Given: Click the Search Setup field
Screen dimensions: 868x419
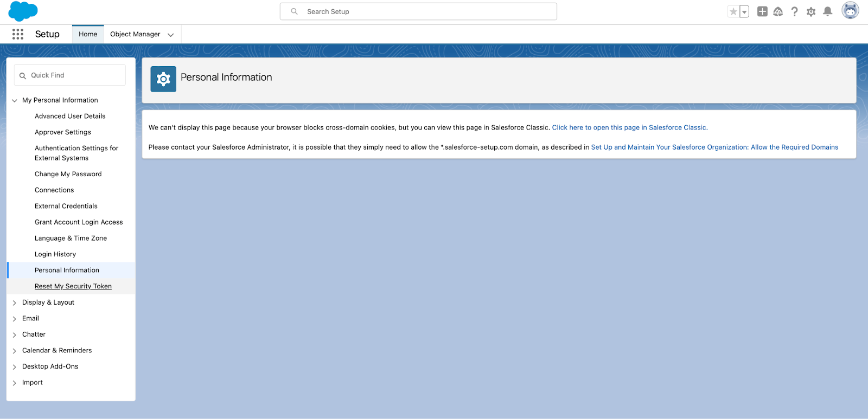Looking at the screenshot, I should [x=418, y=11].
